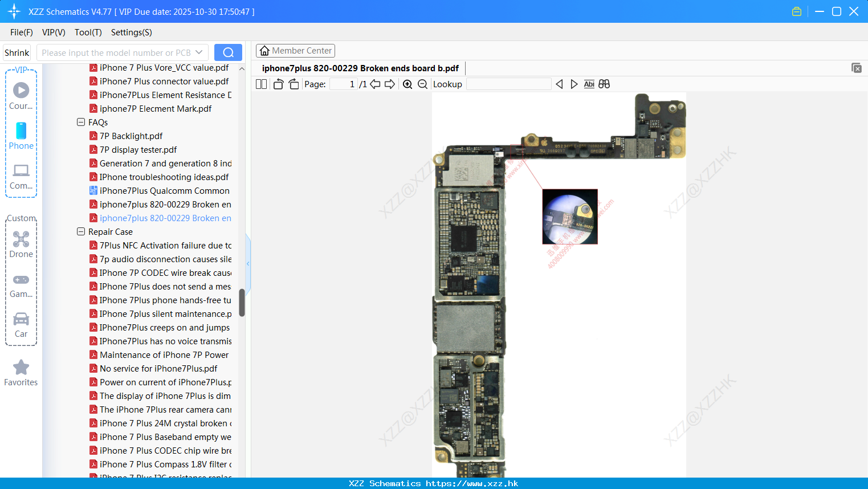Screen dimensions: 868x489
Task: Open iPhone 7 Plus Baseband empty file
Action: [x=164, y=437]
